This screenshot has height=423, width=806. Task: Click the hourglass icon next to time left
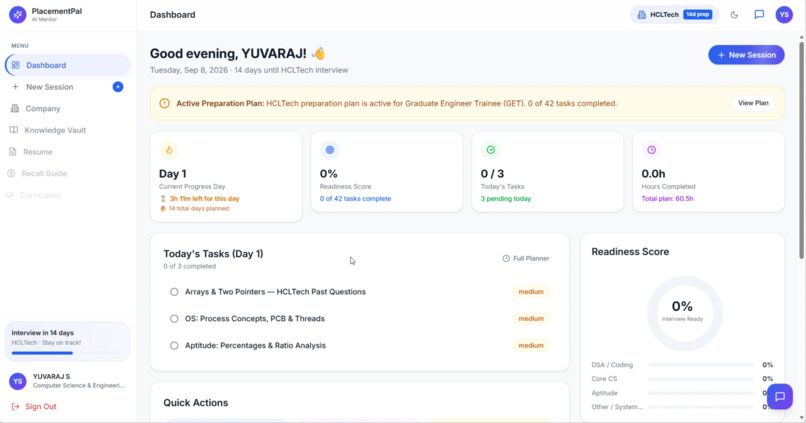click(163, 198)
